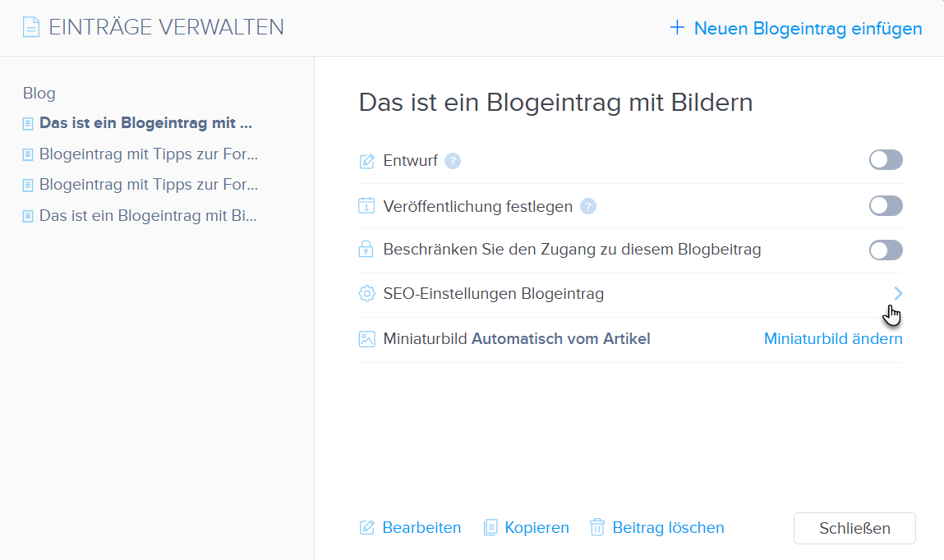Image resolution: width=944 pixels, height=560 pixels.
Task: Open Neuen Blogeintrag einfügen link
Action: tap(808, 28)
